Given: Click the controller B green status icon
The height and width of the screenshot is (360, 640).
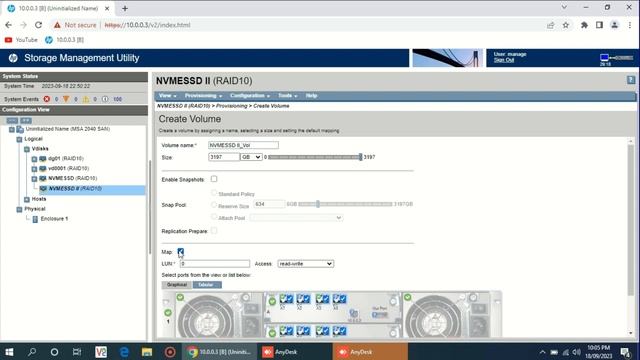Looking at the screenshot, I should click(x=272, y=333).
